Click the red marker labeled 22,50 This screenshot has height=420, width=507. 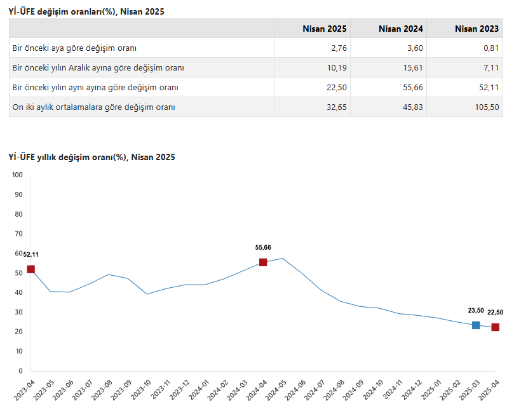click(x=495, y=327)
